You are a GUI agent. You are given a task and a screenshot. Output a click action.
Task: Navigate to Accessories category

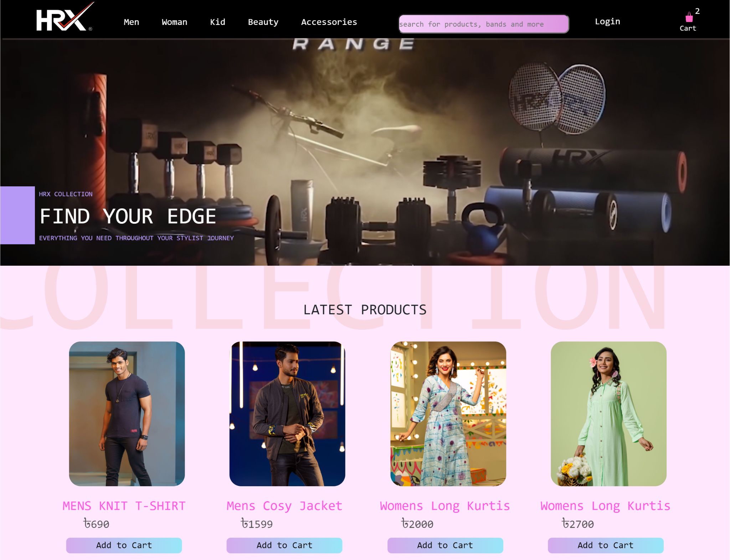click(x=329, y=22)
